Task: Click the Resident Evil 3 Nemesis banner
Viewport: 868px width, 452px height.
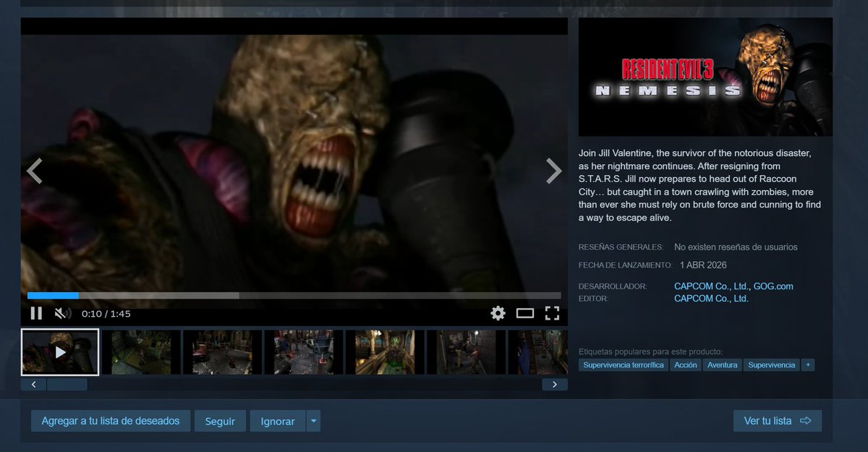Action: pyautogui.click(x=705, y=77)
